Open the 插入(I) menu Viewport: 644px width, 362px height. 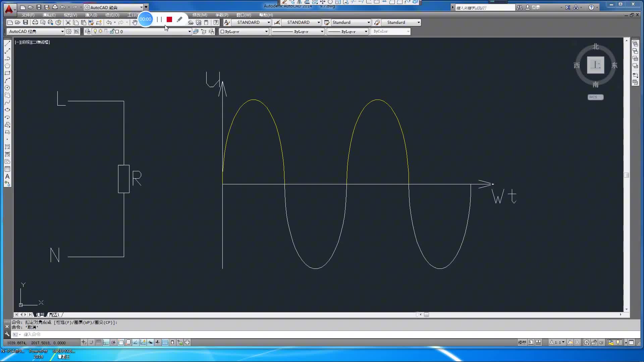click(x=91, y=15)
